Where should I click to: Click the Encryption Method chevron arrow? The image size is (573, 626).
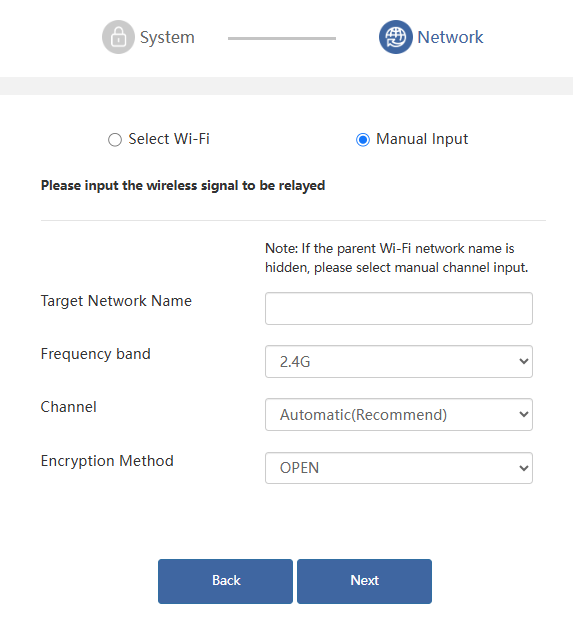[523, 468]
